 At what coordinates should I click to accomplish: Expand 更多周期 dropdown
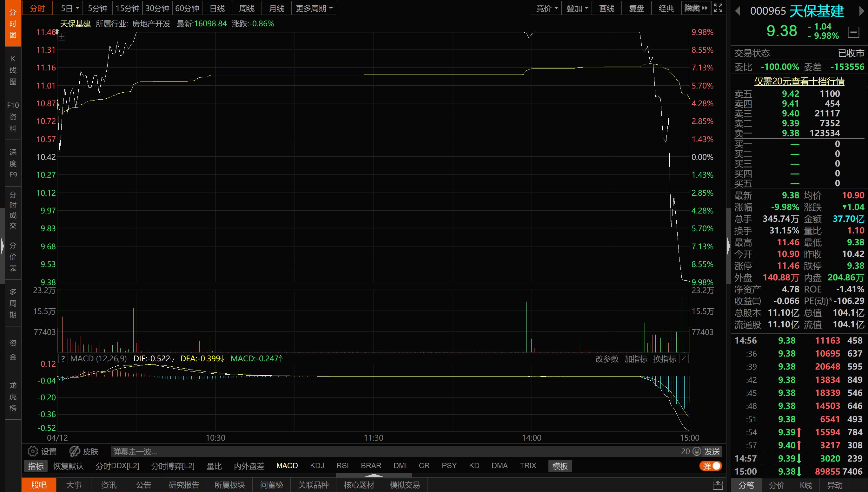tap(314, 8)
